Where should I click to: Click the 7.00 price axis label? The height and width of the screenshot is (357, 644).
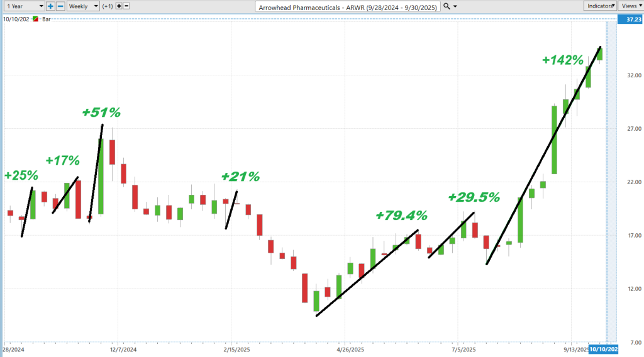click(635, 343)
